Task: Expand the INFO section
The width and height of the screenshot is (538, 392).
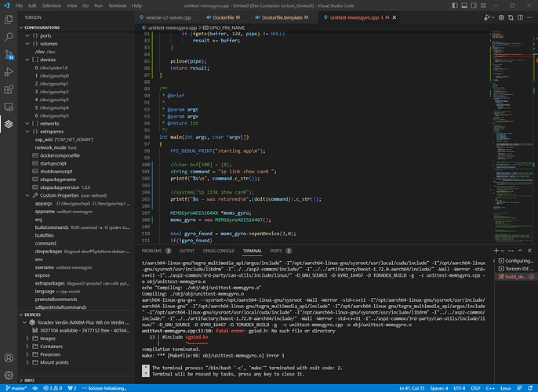Action: [x=21, y=380]
